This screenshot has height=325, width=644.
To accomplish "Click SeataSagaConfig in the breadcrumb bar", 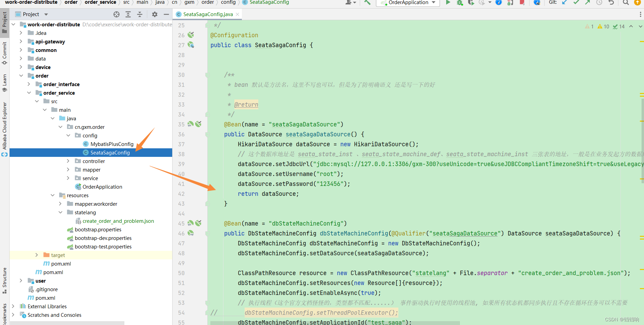I will coord(269,2).
